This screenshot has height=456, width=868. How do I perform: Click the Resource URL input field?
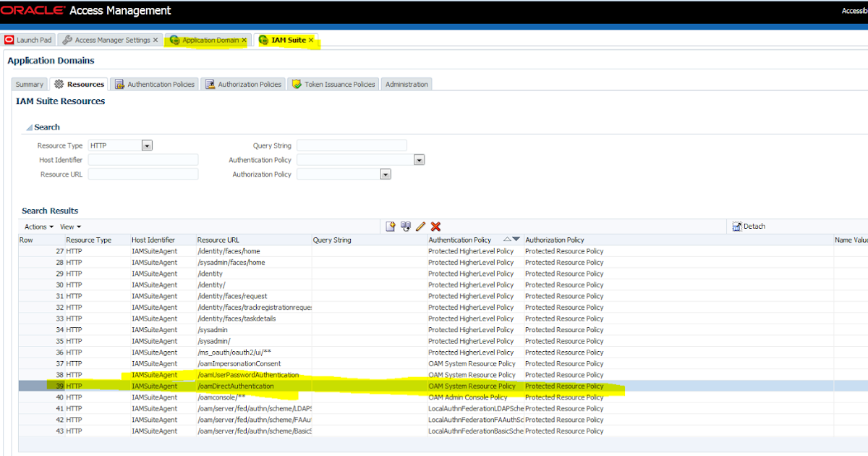143,174
